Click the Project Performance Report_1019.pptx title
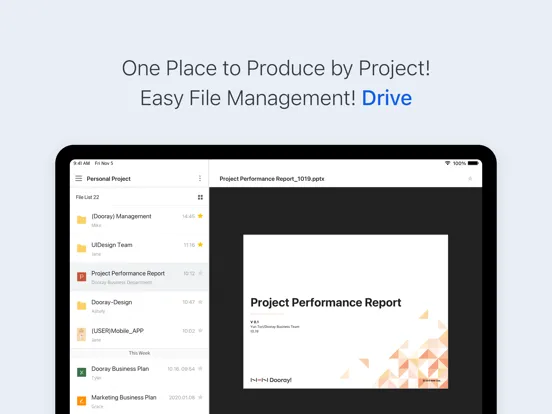The height and width of the screenshot is (414, 552). click(x=272, y=179)
